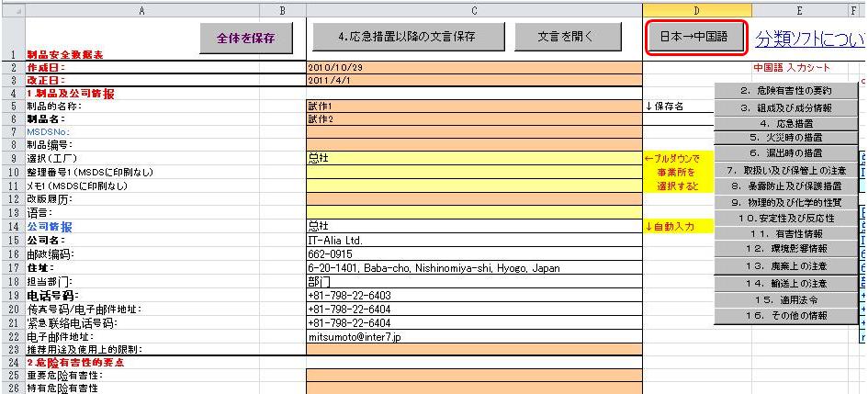Select column B header

coord(282,10)
